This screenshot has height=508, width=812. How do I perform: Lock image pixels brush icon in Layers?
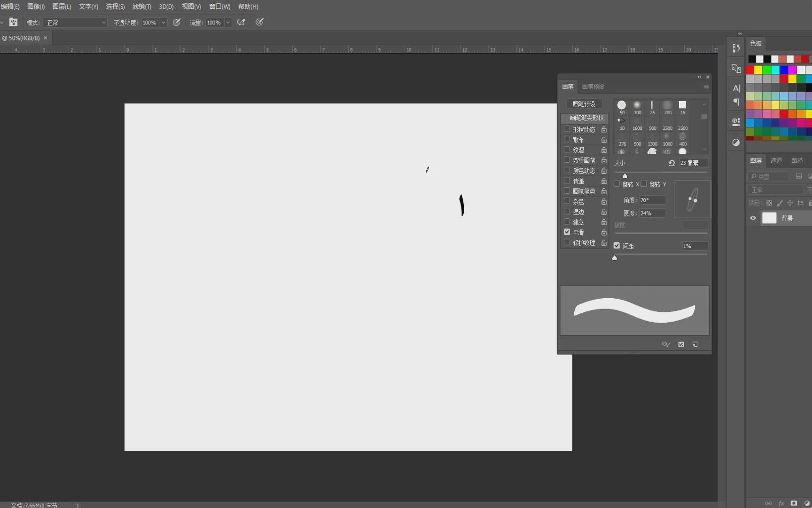click(x=780, y=203)
